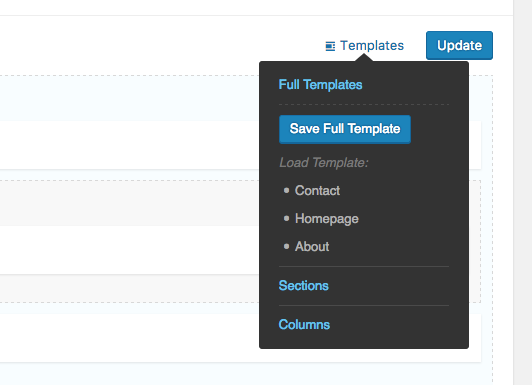Click the bullet beside Homepage

click(x=286, y=218)
